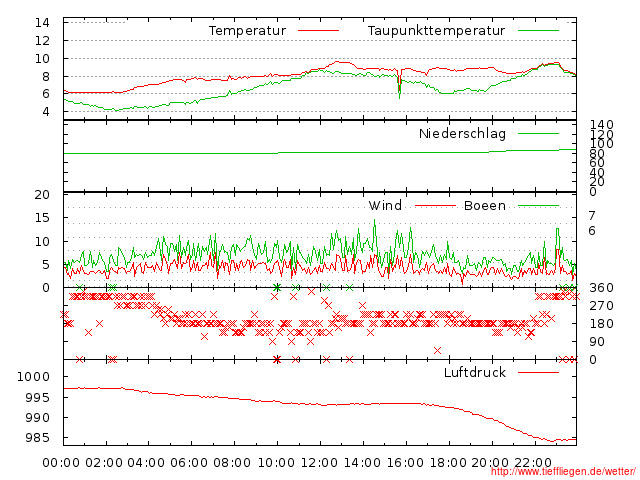
Task: Click the red Temperatur legend line sample
Action: click(x=318, y=31)
